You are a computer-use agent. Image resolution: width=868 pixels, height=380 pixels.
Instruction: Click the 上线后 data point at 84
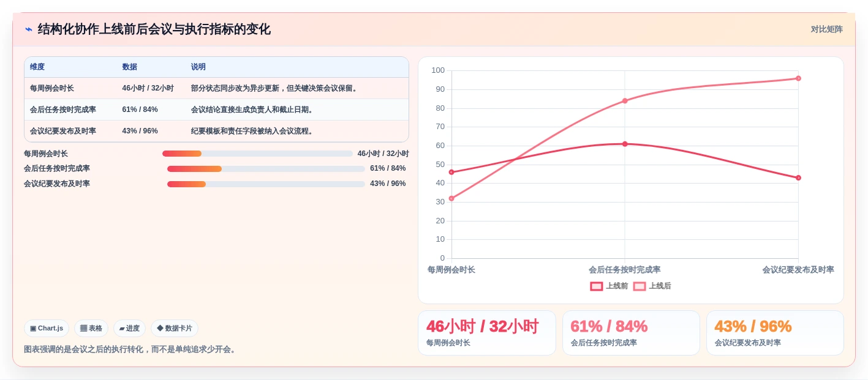click(625, 100)
